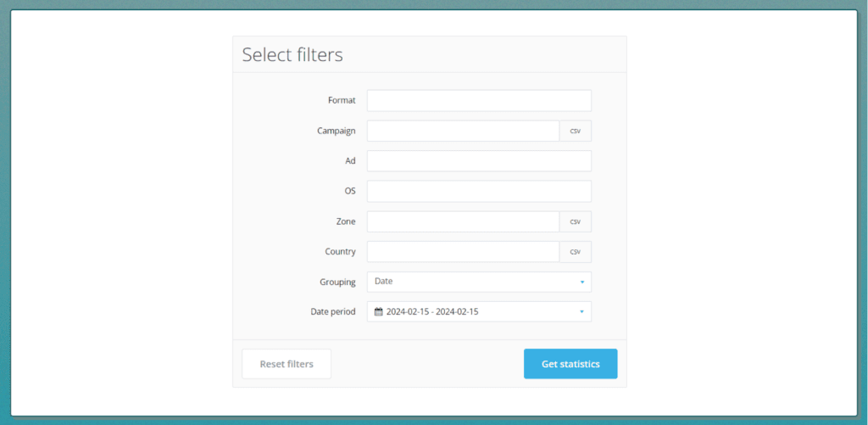This screenshot has width=868, height=425.
Task: Click the csv button beside Zone
Action: 575,222
